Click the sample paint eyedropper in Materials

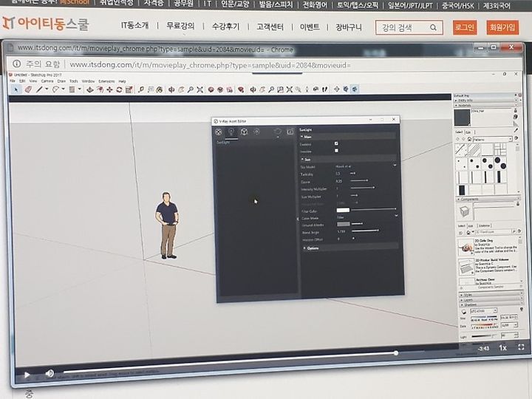coord(516,130)
